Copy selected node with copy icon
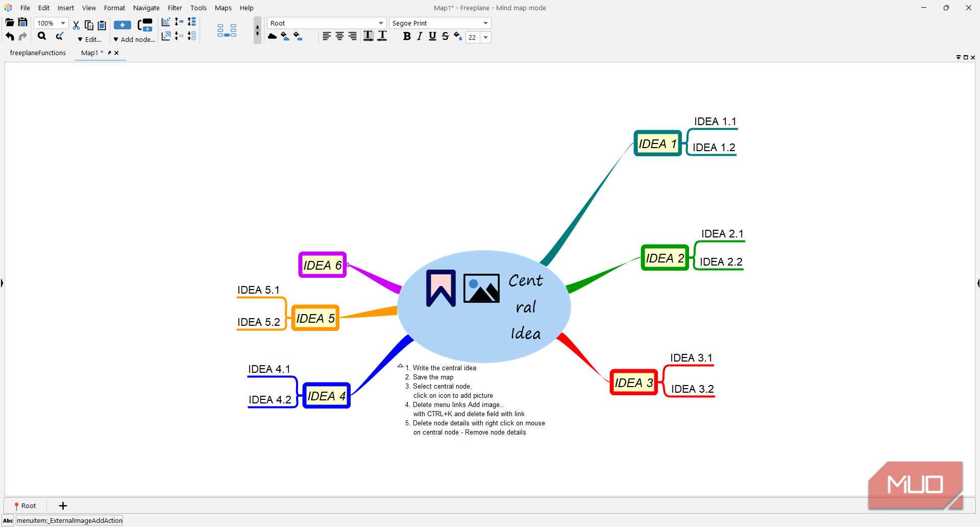This screenshot has height=527, width=980. (89, 25)
